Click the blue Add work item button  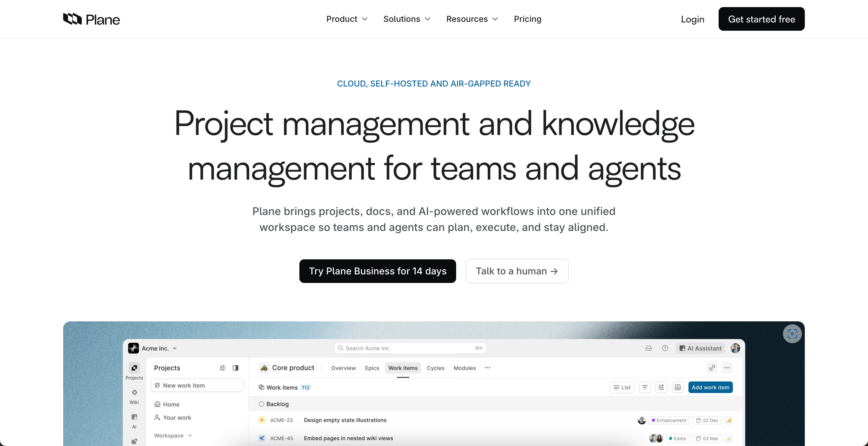coord(710,387)
